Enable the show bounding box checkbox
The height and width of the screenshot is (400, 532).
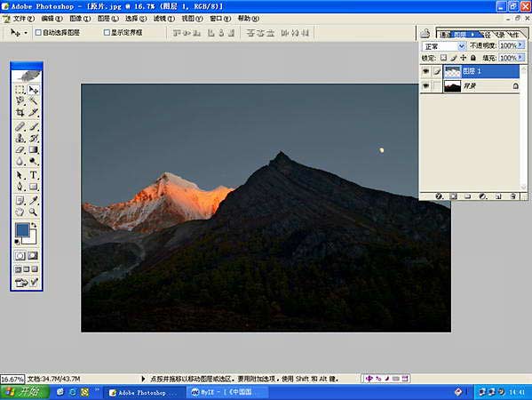[x=107, y=32]
